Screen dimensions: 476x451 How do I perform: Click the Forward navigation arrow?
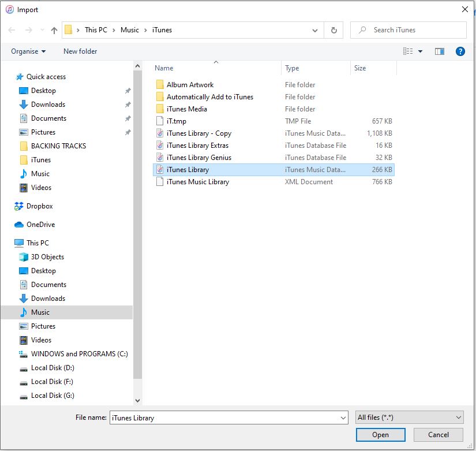[28, 30]
